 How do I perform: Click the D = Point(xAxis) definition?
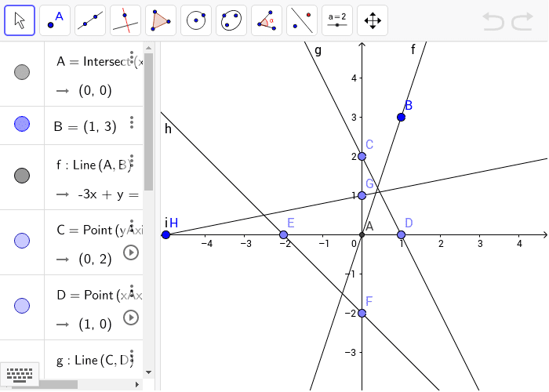click(100, 295)
